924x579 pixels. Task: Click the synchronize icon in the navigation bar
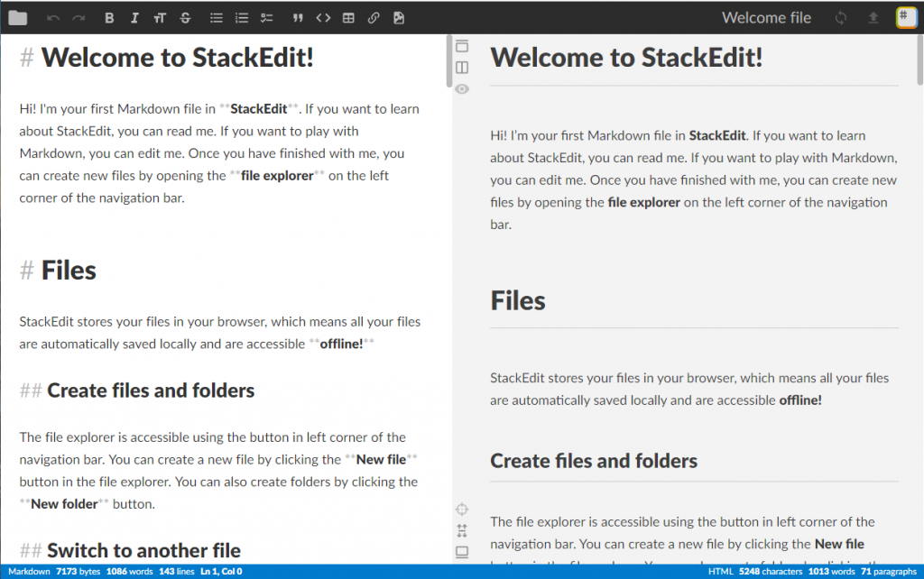coord(841,18)
